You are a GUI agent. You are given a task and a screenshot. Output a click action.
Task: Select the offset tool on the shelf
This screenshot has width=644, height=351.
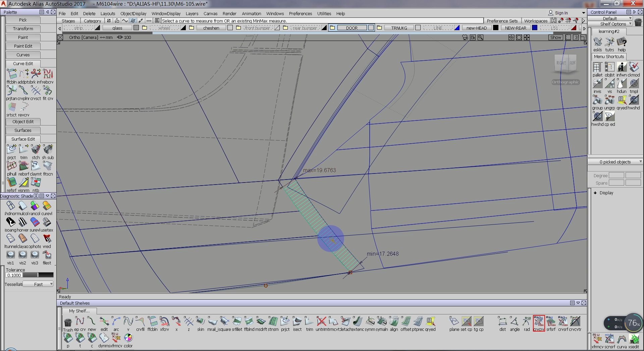pyautogui.click(x=406, y=322)
